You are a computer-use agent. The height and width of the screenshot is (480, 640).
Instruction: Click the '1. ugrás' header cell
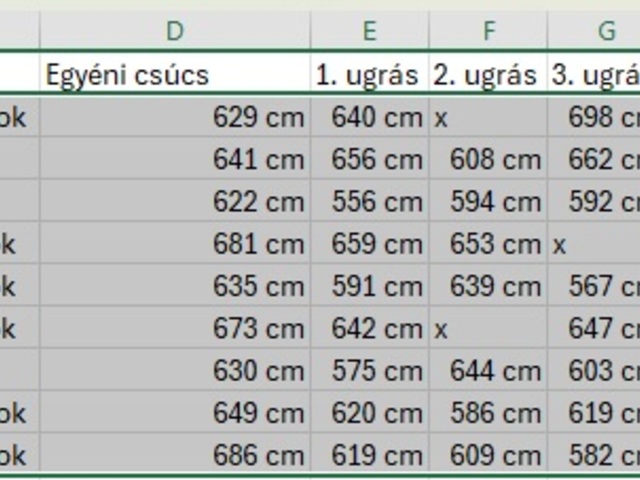click(369, 75)
